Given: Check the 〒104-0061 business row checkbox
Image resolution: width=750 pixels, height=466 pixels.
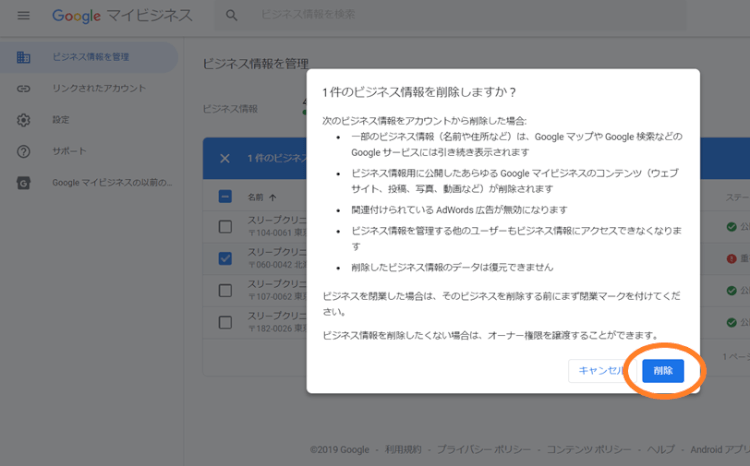Looking at the screenshot, I should [225, 228].
